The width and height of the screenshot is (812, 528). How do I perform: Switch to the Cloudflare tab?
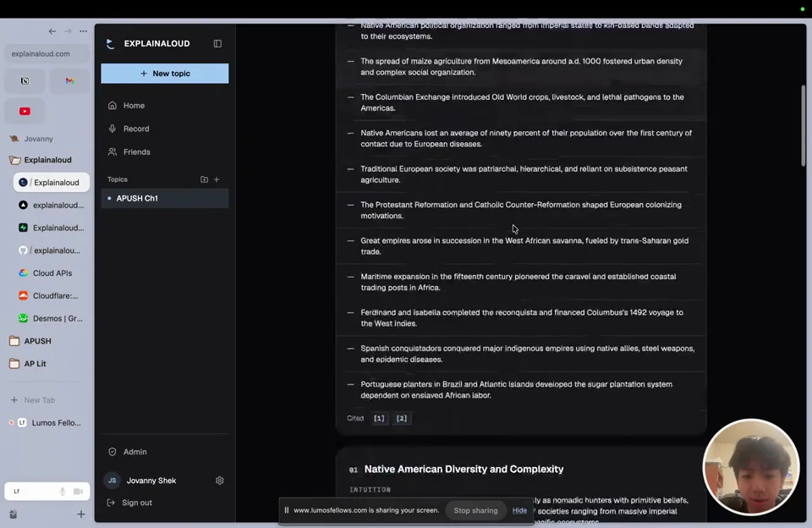(x=52, y=296)
